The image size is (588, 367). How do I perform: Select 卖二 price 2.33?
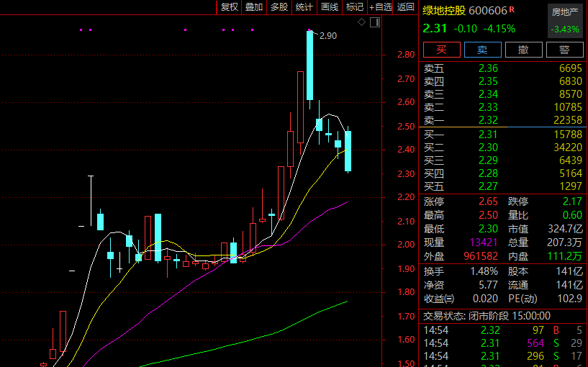coord(488,107)
